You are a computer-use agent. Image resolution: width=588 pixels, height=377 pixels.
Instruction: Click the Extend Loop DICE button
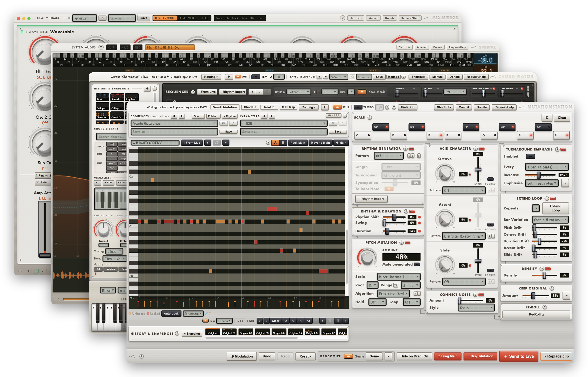tap(553, 198)
